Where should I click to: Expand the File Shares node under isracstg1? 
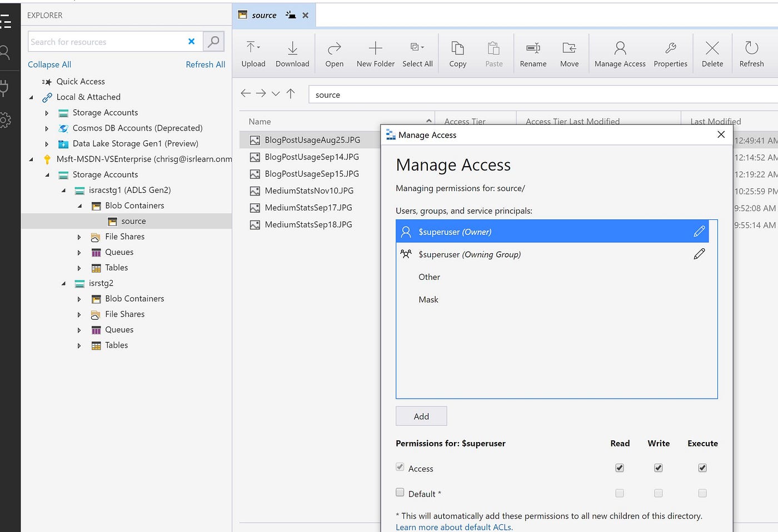pos(79,237)
